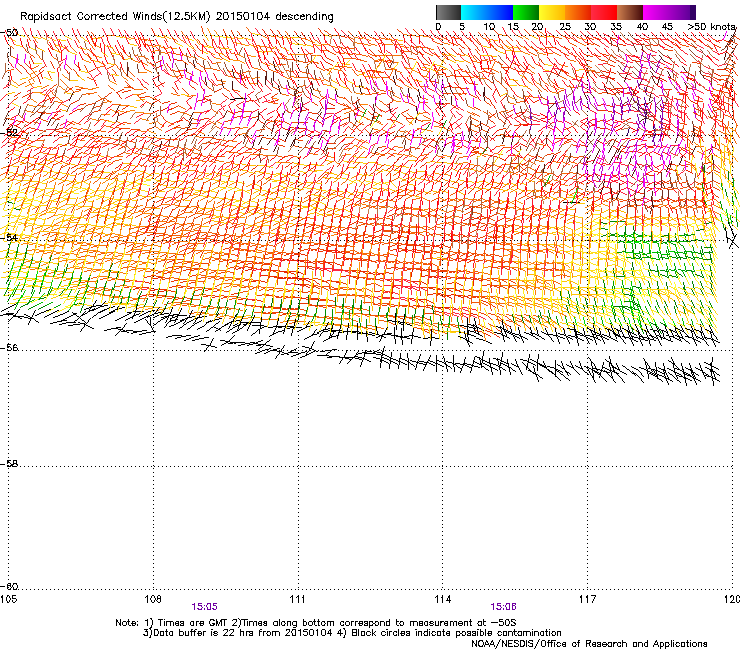The width and height of the screenshot is (740, 650).
Task: Click the latitude label '-52'
Action: tap(9, 133)
